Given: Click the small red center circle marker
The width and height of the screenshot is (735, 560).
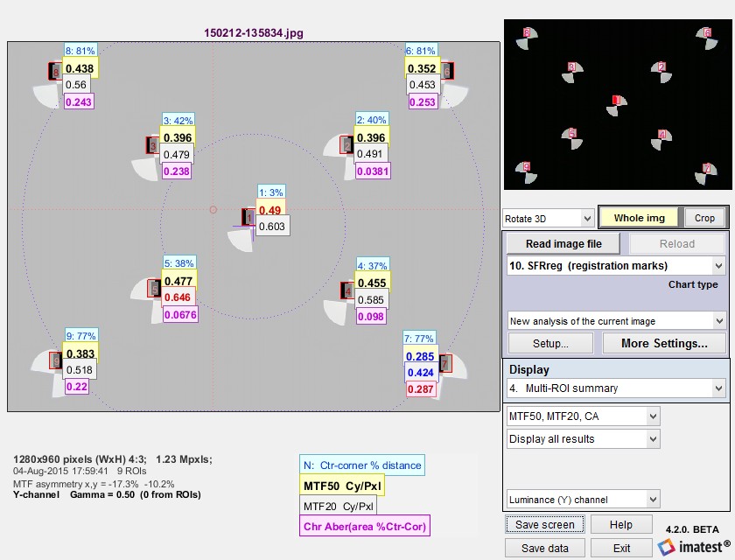Looking at the screenshot, I should [x=213, y=209].
